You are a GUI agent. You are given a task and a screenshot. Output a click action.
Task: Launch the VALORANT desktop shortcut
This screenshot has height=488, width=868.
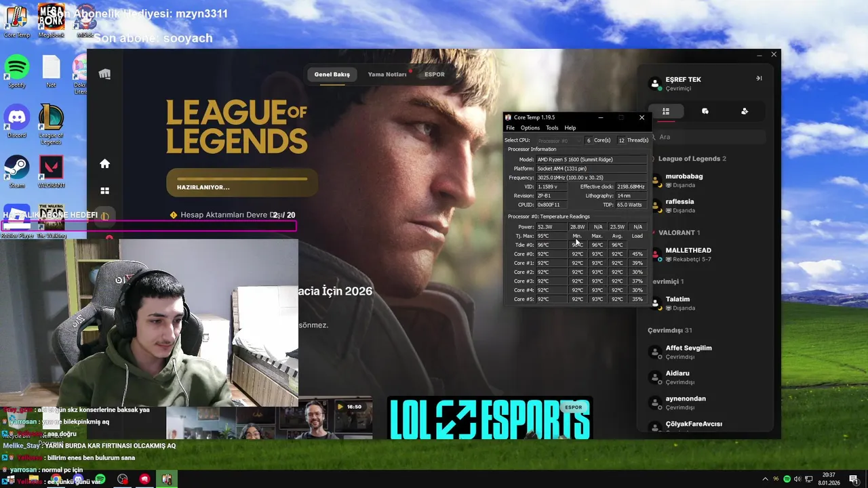click(51, 171)
